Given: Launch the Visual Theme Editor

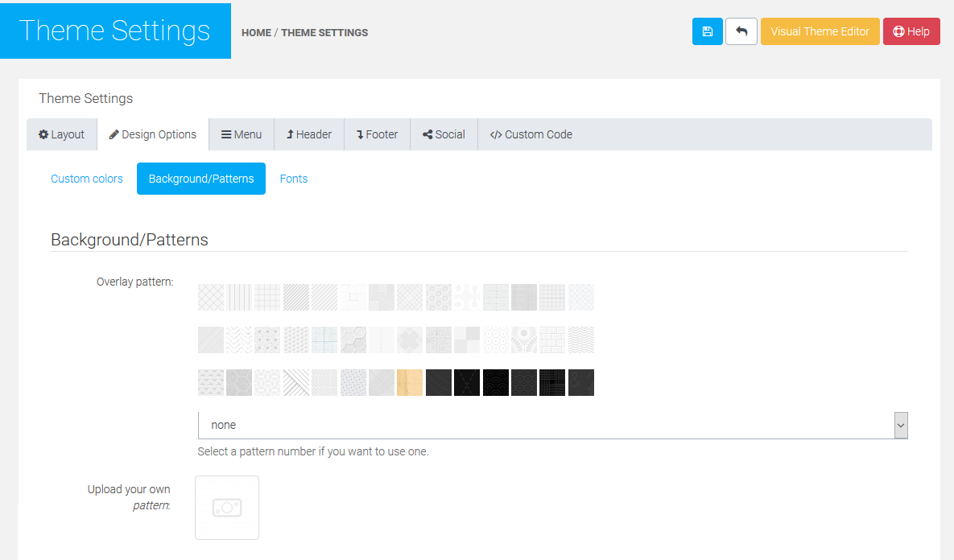Looking at the screenshot, I should point(820,31).
